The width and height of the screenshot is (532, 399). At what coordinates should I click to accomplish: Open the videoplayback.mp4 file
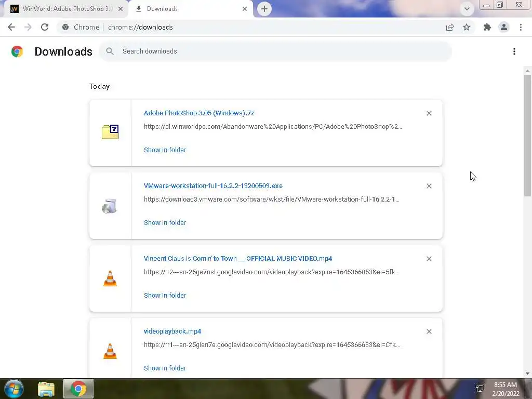[172, 331]
